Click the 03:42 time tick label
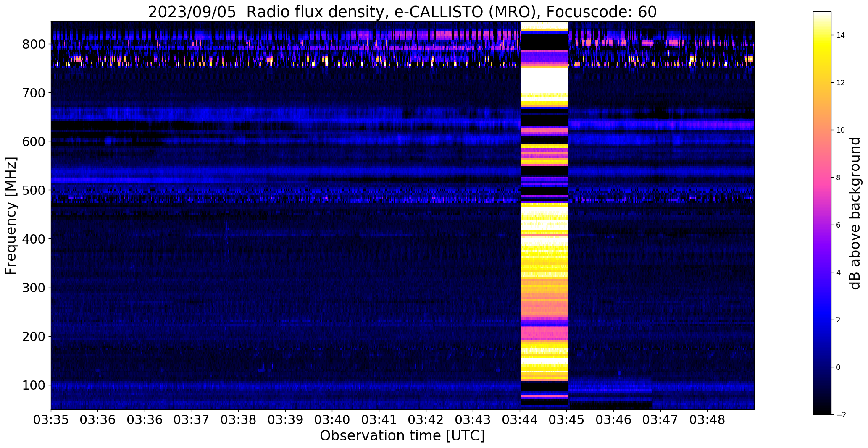This screenshot has width=868, height=448. [x=426, y=420]
